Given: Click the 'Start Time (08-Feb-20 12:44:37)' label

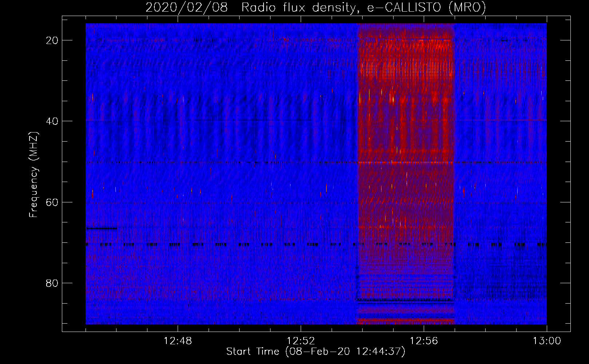Looking at the screenshot, I should pos(316,352).
